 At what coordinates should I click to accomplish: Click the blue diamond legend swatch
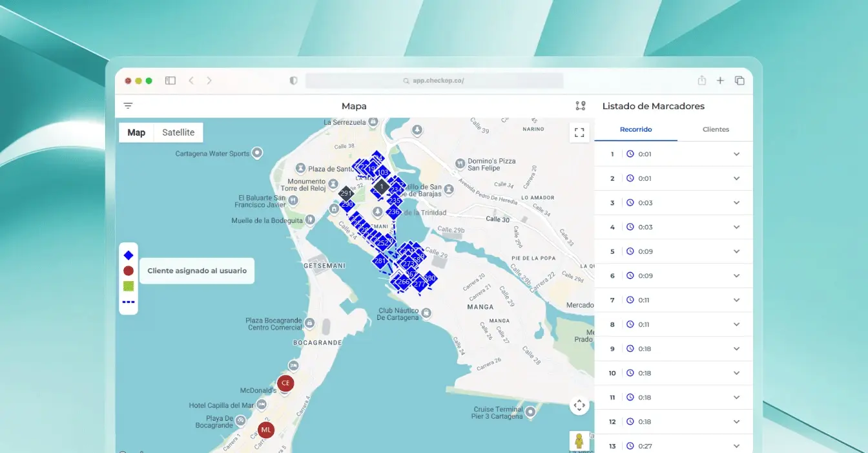[x=129, y=255]
